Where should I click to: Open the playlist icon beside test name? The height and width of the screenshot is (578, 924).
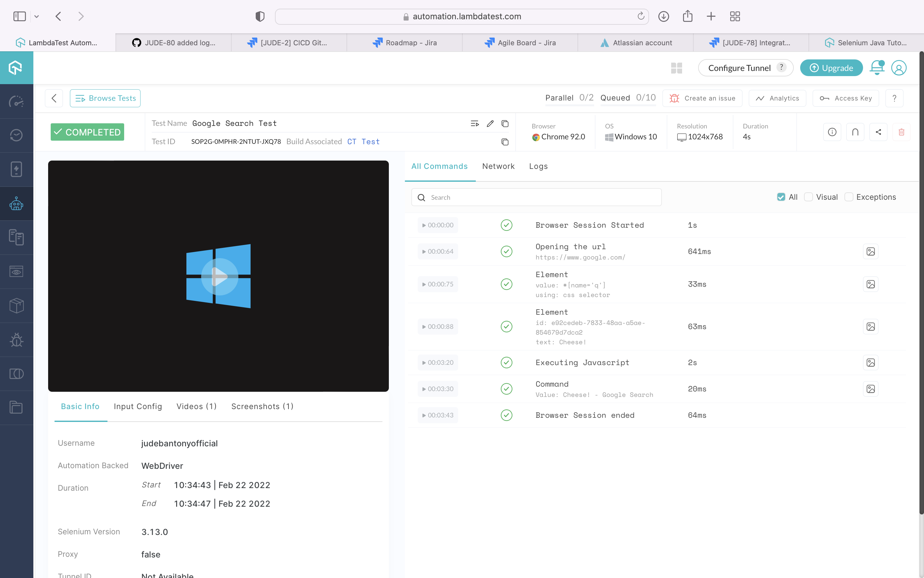tap(475, 124)
